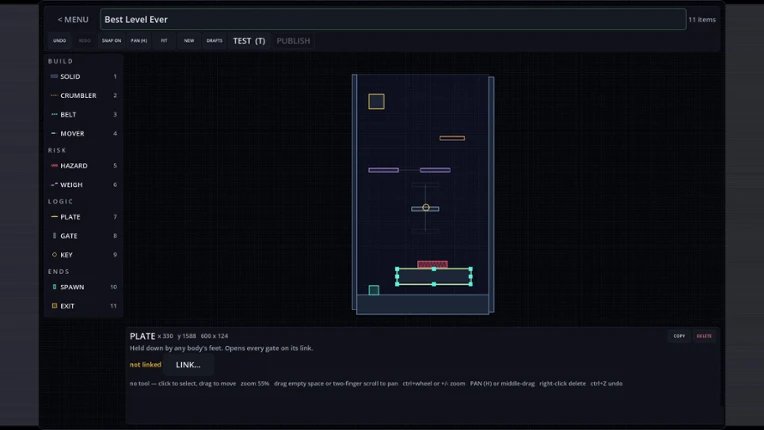Open LINK... for the plate
Viewport: 764px width, 430px height.
[x=188, y=365]
